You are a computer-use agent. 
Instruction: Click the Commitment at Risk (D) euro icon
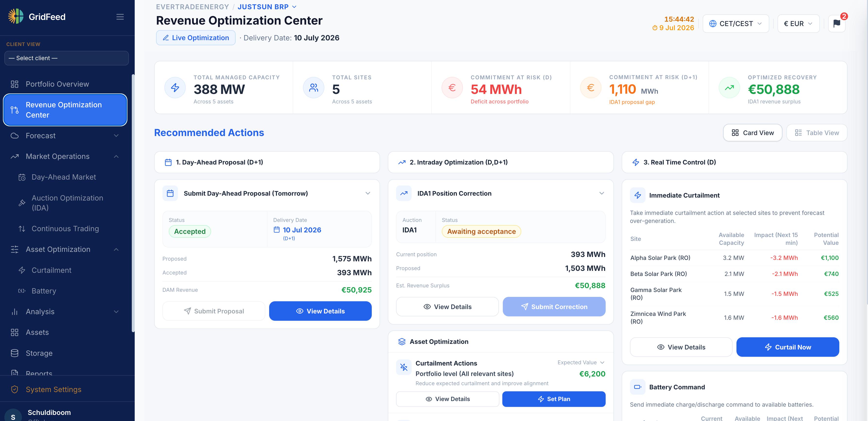click(452, 88)
